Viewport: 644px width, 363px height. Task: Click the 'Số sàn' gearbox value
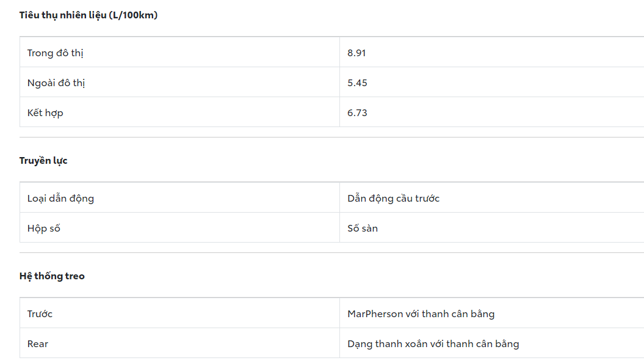tap(363, 229)
